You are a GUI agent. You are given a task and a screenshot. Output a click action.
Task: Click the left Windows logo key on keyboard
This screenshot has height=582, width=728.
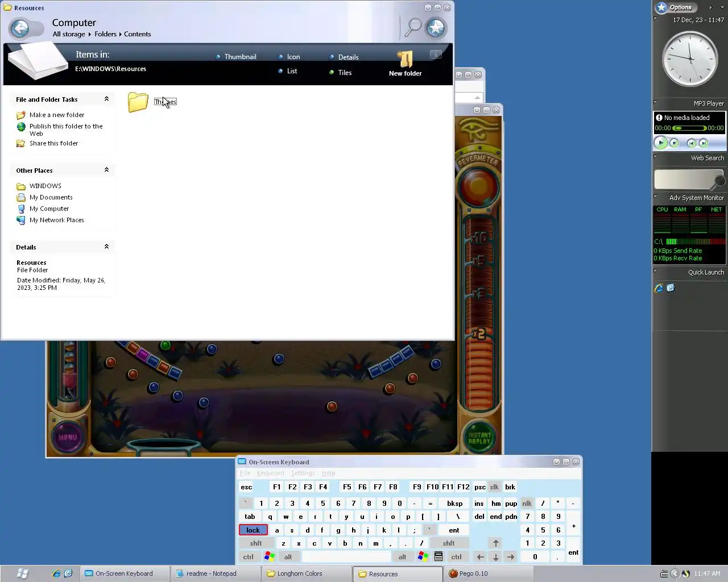(270, 557)
